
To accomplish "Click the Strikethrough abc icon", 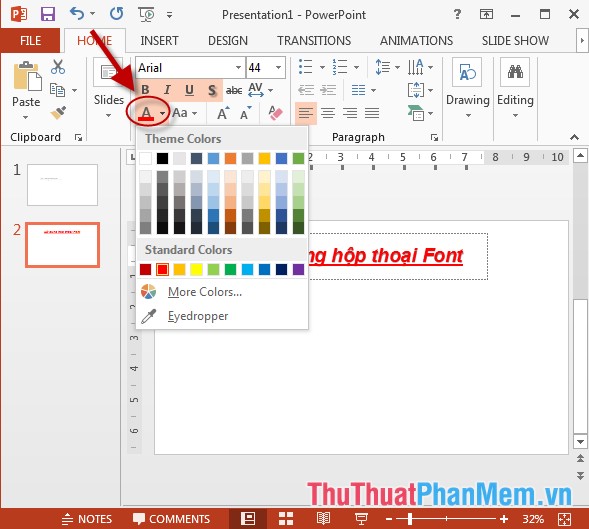I will click(x=234, y=90).
